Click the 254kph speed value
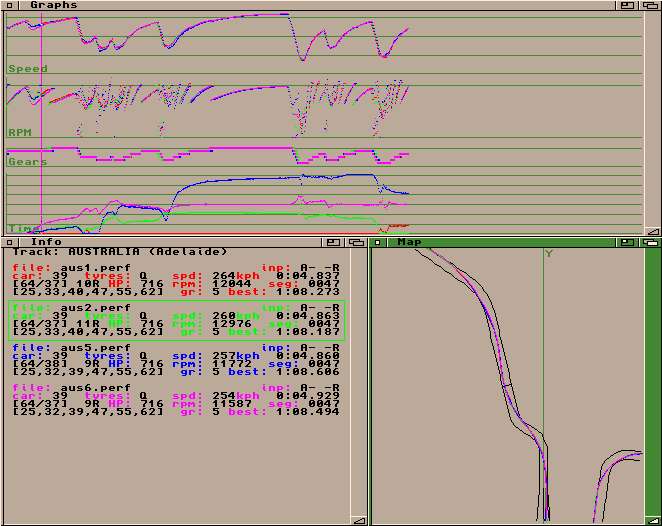This screenshot has width=662, height=526. tap(236, 396)
